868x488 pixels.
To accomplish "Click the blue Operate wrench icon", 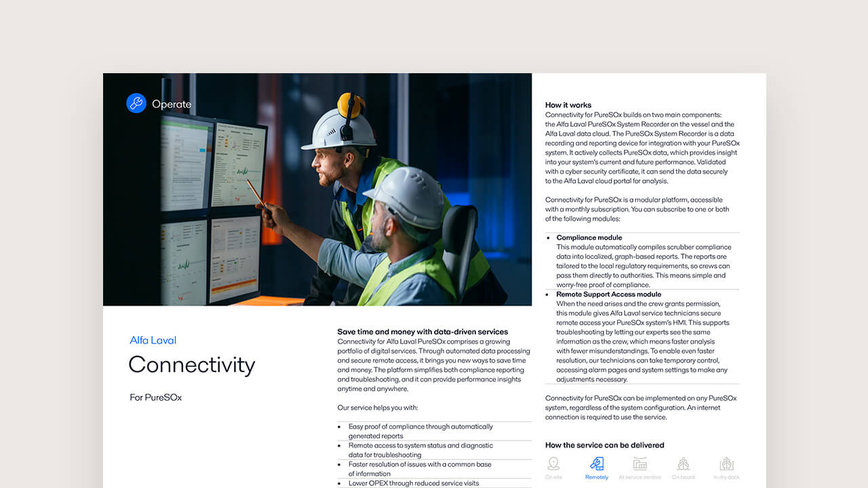I will click(x=136, y=103).
